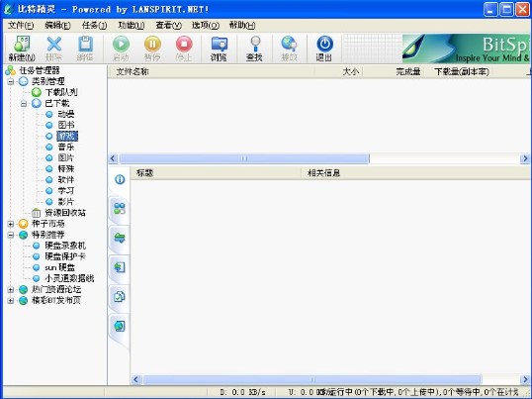Select the 图书 category

click(66, 126)
